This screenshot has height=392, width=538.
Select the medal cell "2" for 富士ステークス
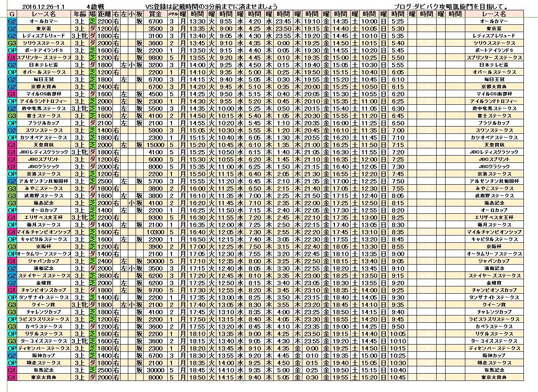coord(172,115)
